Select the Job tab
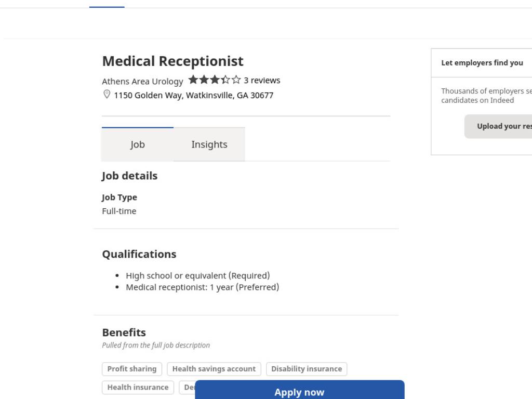The width and height of the screenshot is (532, 399). 137,144
